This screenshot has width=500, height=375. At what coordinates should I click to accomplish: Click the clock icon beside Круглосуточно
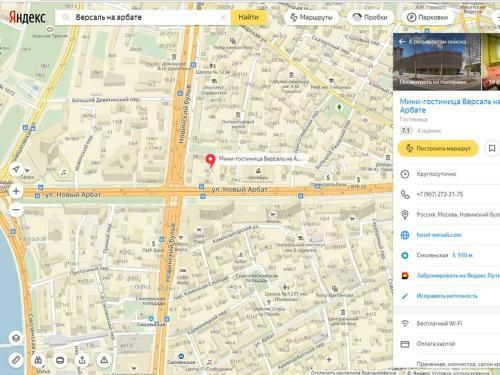(x=405, y=174)
